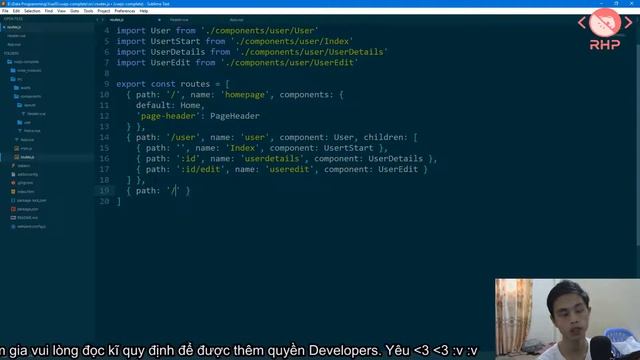The height and width of the screenshot is (360, 640).
Task: Close the routes.js tab
Action: [159, 20]
